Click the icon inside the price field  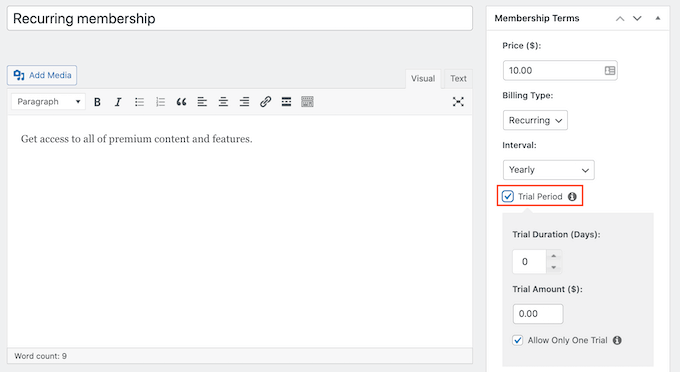pyautogui.click(x=610, y=70)
